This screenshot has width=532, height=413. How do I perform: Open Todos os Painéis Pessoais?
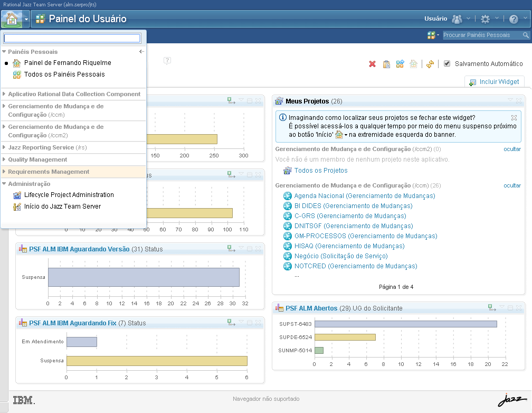(x=64, y=74)
